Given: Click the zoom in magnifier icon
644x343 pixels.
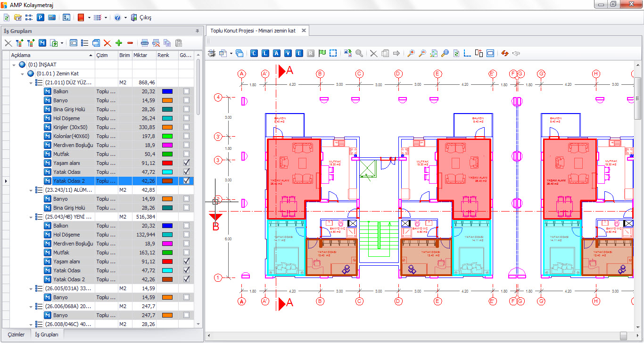Looking at the screenshot, I should click(411, 53).
